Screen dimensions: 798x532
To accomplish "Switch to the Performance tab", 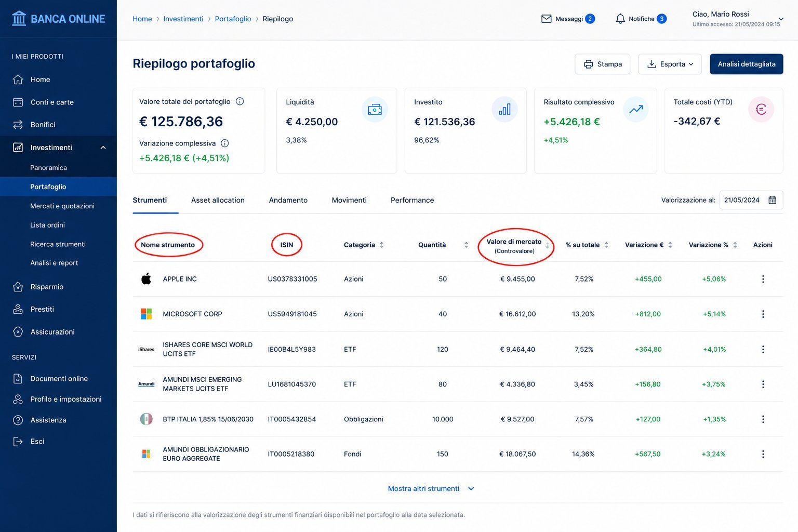I will 412,200.
